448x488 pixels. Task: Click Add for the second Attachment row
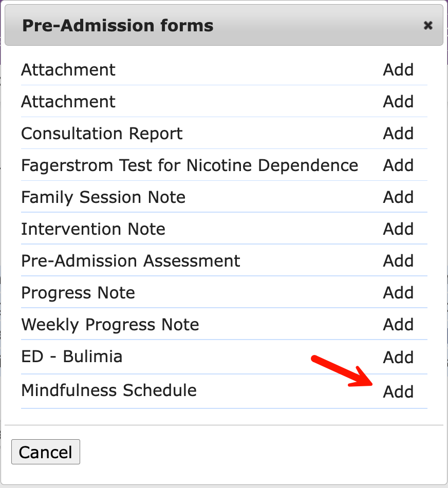[x=398, y=102]
